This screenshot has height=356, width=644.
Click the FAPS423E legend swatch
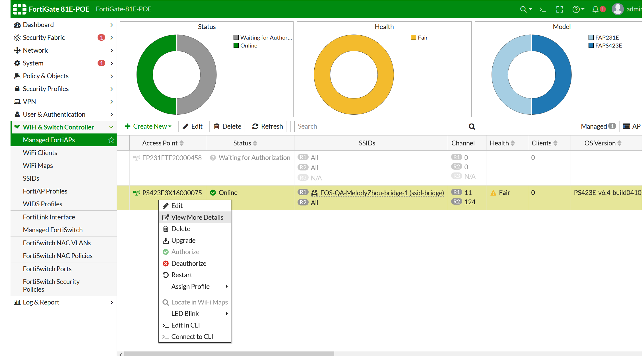pyautogui.click(x=591, y=46)
